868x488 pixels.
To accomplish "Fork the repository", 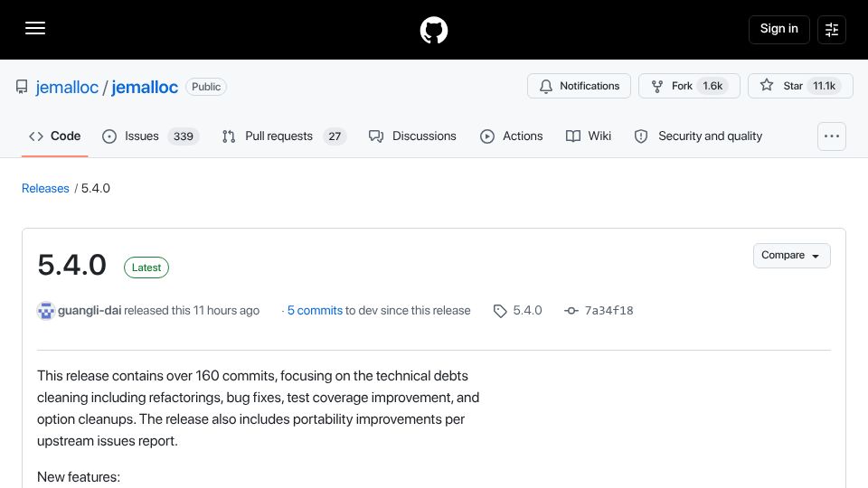I will point(689,86).
